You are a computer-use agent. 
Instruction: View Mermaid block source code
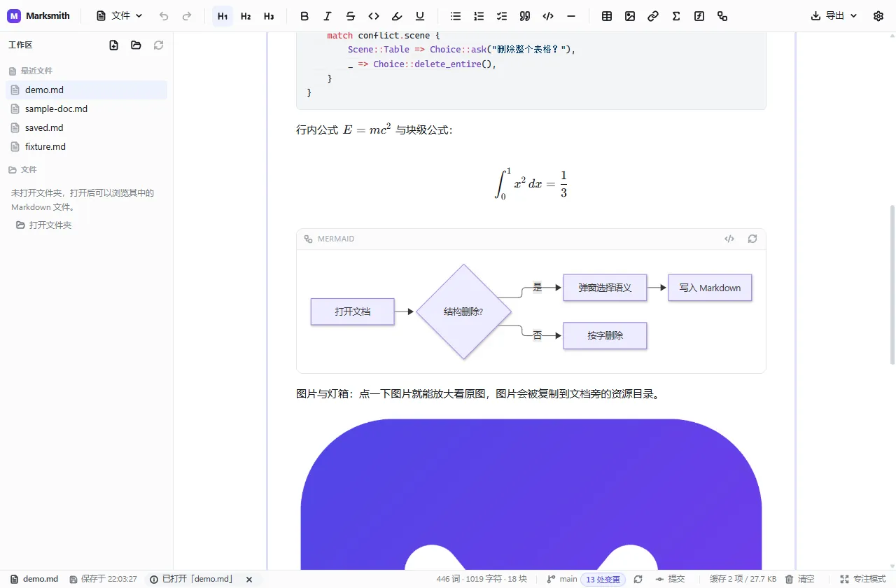[x=729, y=239]
